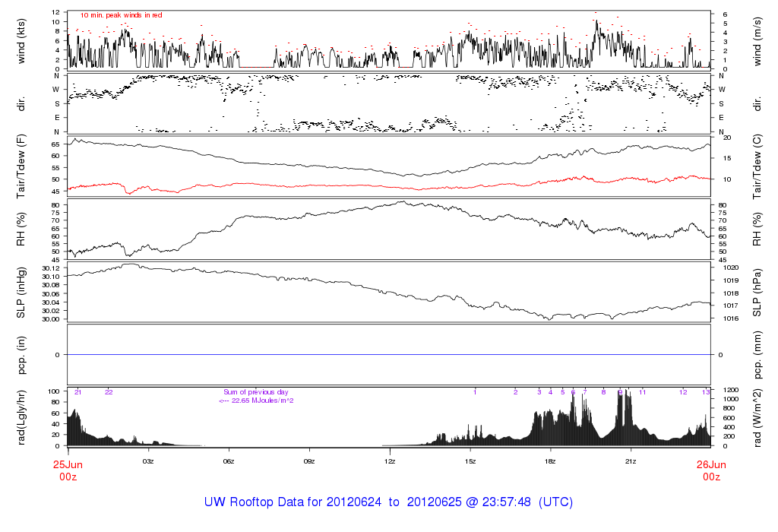The width and height of the screenshot is (778, 532).
Task: Select the 'wind (kts)' axis label
Action: (21, 41)
